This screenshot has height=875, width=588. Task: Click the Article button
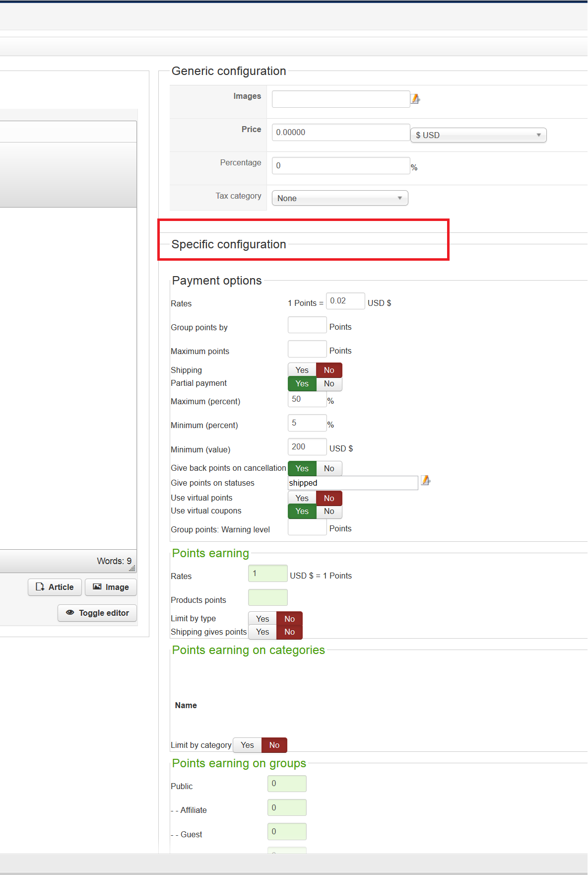55,587
